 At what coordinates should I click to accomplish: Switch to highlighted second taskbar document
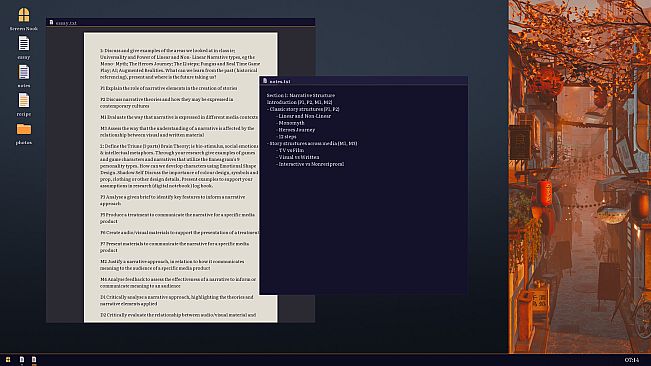pos(34,360)
